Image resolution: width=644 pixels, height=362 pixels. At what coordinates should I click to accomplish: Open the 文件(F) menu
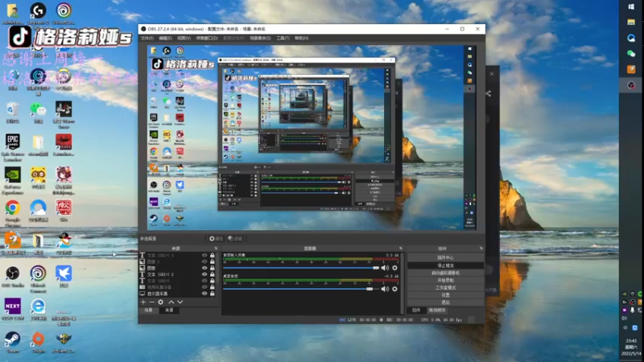pyautogui.click(x=147, y=38)
